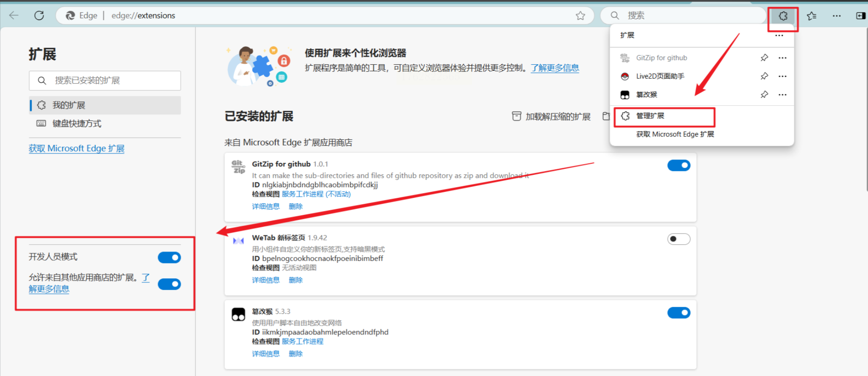Screen dimensions: 868x376
Task: Click the Edge logo in address bar
Action: (70, 15)
